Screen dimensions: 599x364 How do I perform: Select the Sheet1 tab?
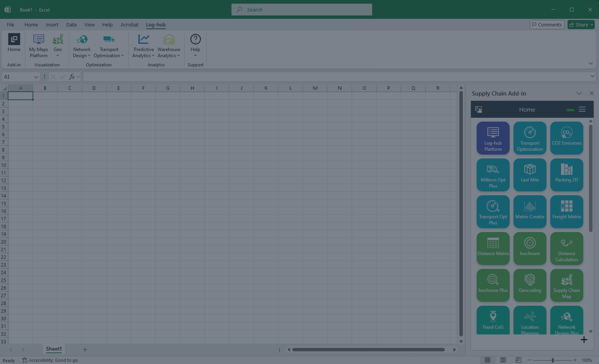point(54,349)
